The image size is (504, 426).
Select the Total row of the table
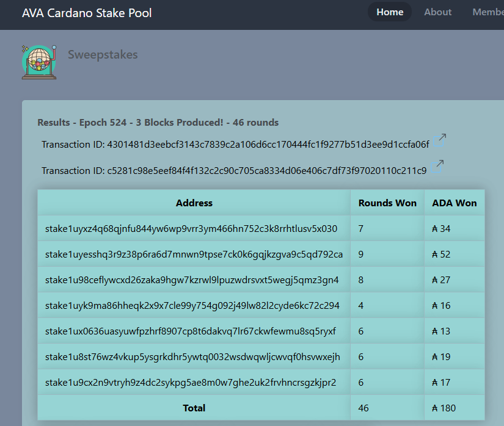(194, 408)
